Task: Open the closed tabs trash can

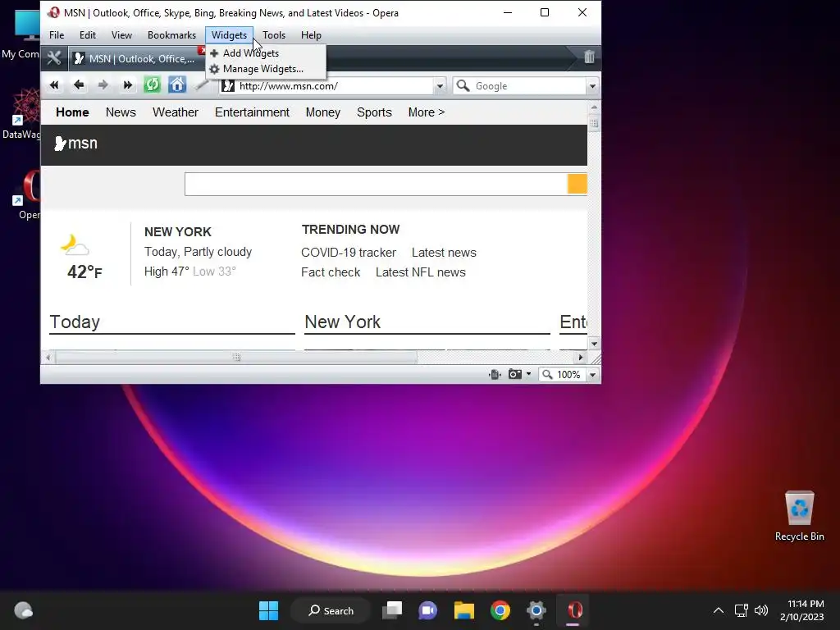Action: (x=589, y=57)
